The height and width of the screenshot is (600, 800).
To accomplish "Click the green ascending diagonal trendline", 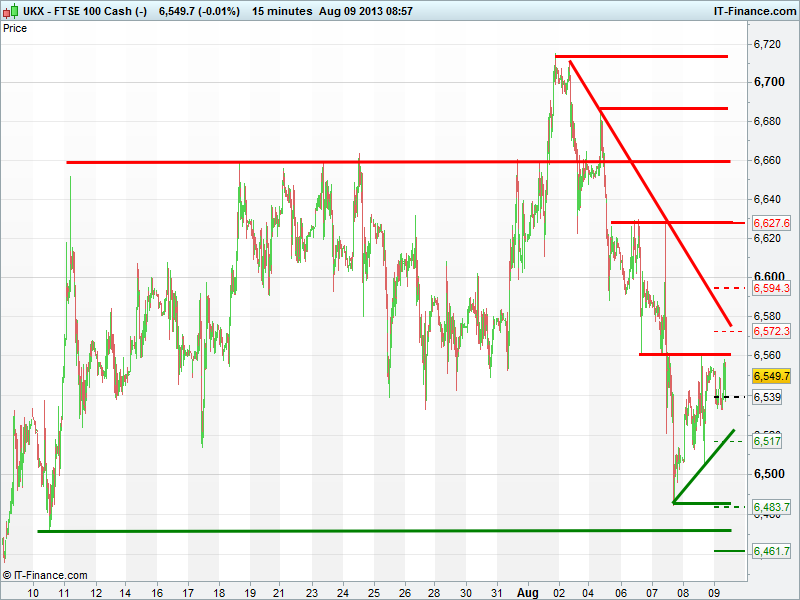I will [705, 466].
